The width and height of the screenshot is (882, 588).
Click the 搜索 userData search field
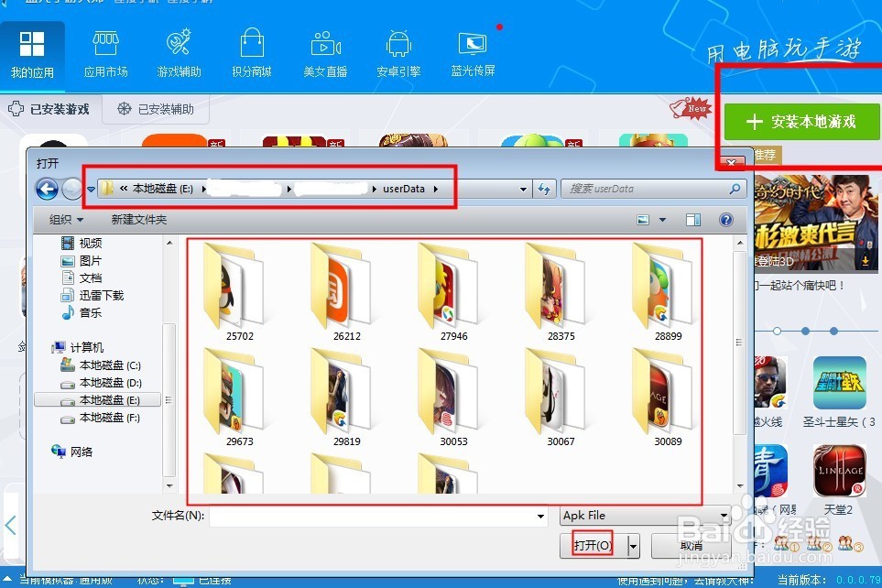pos(653,189)
